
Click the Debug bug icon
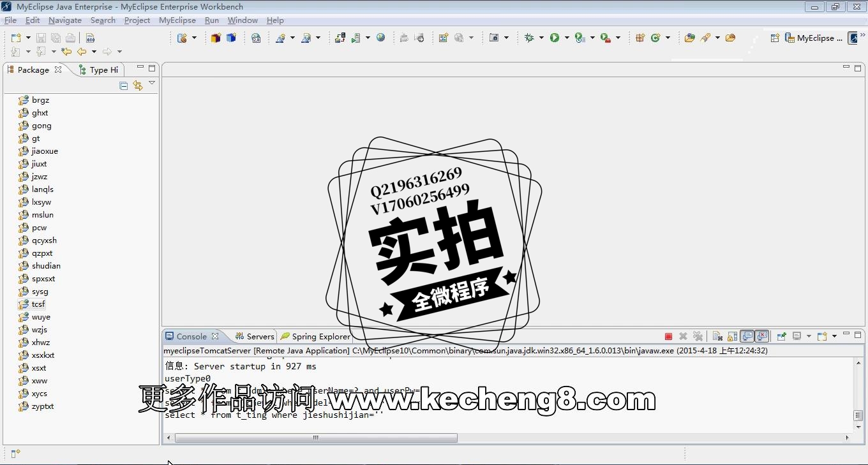click(x=529, y=38)
